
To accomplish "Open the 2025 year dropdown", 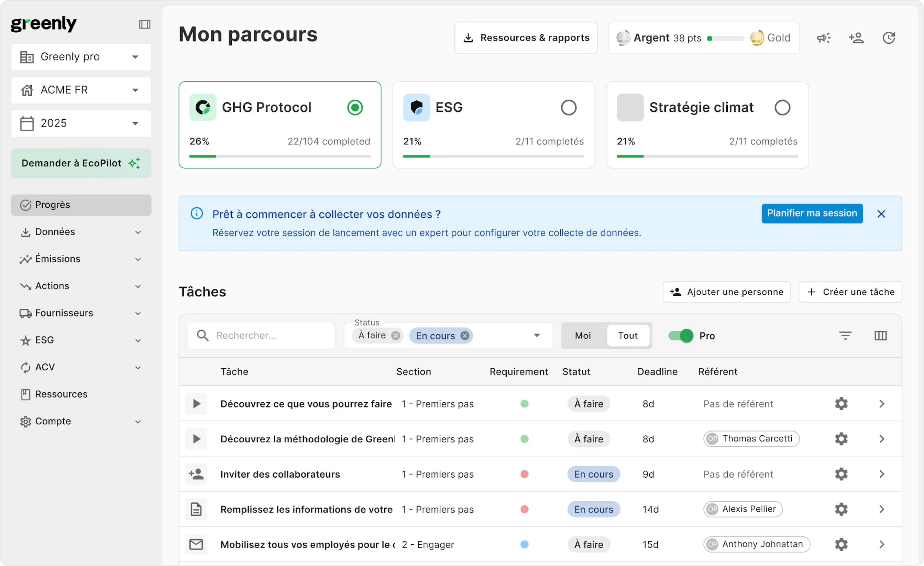I will pos(81,123).
